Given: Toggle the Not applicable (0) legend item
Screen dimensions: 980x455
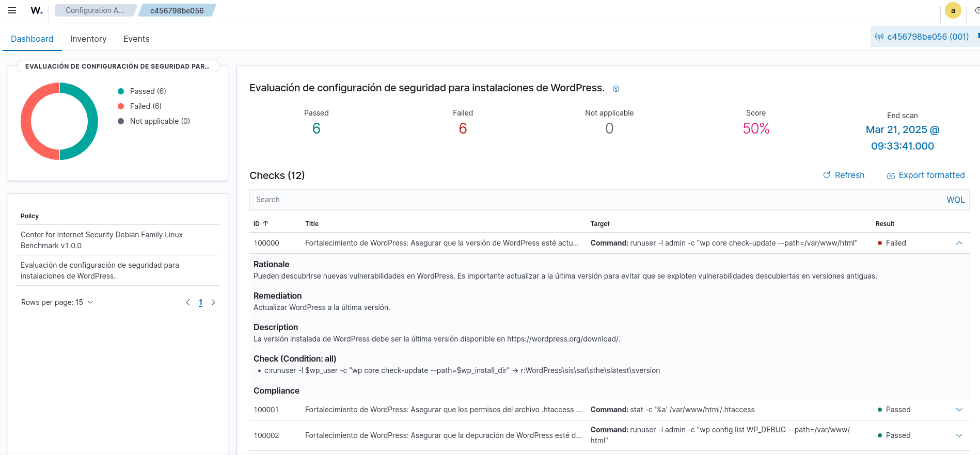Looking at the screenshot, I should click(154, 121).
